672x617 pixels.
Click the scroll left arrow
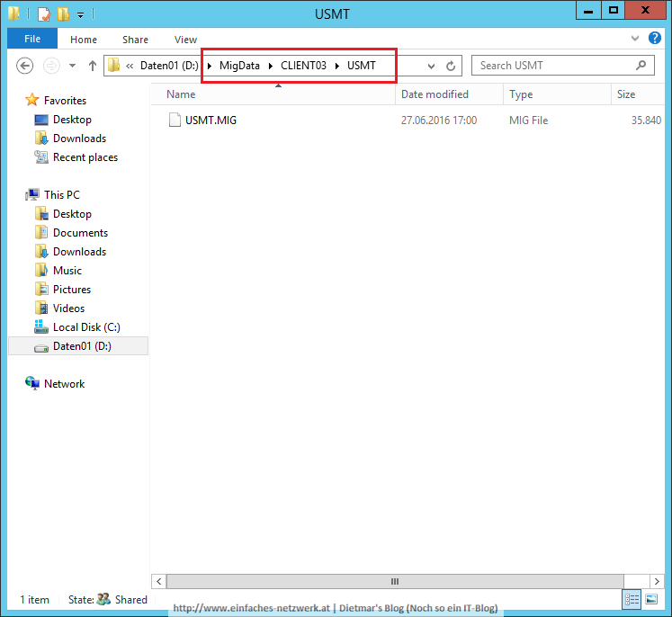tap(159, 581)
